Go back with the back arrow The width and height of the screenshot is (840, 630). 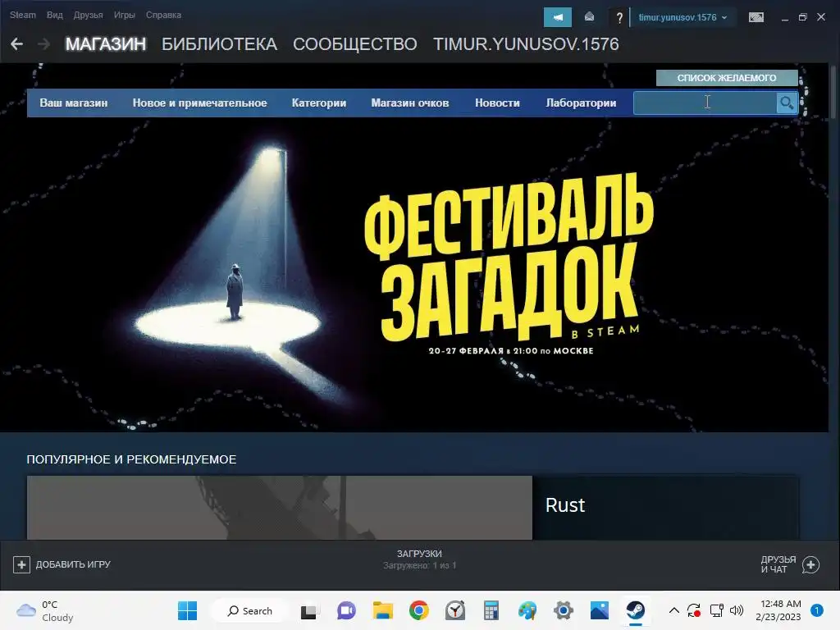point(16,44)
